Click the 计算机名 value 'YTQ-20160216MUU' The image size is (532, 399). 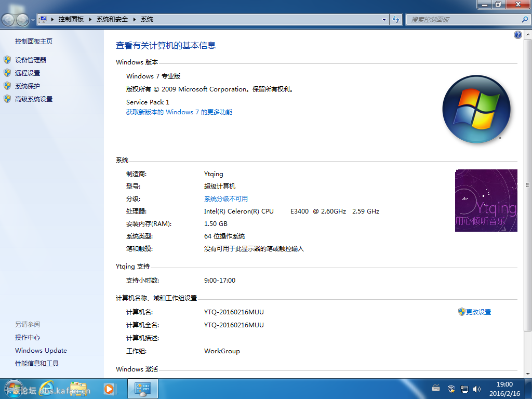tap(234, 312)
